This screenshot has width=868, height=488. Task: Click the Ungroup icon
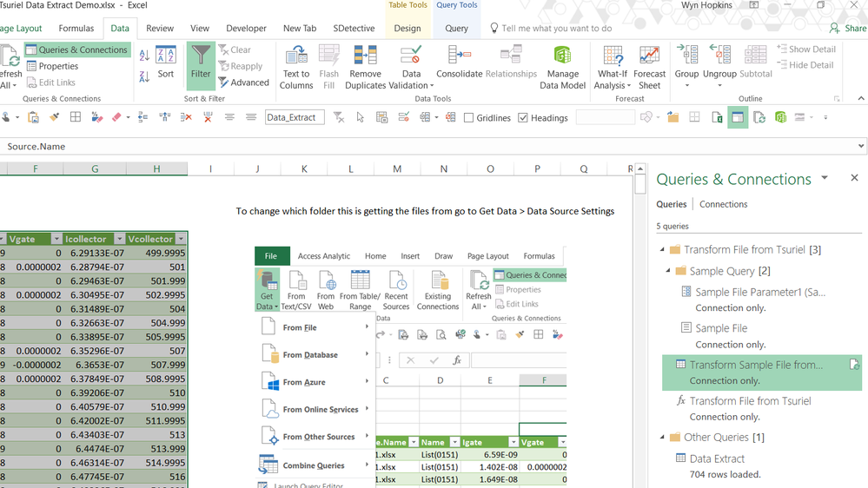pyautogui.click(x=719, y=56)
